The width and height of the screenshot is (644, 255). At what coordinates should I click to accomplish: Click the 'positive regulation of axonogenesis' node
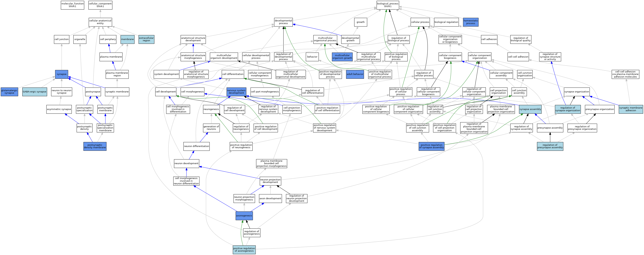point(244,250)
